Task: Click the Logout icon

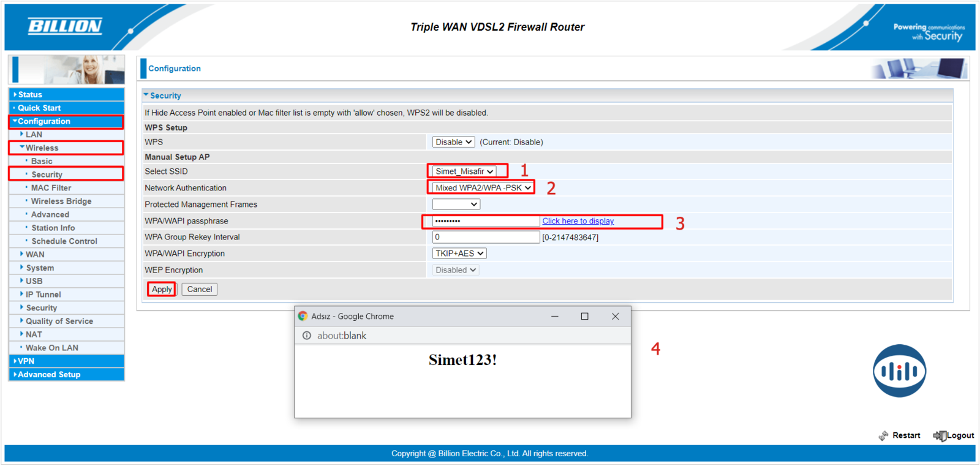Action: [x=939, y=435]
